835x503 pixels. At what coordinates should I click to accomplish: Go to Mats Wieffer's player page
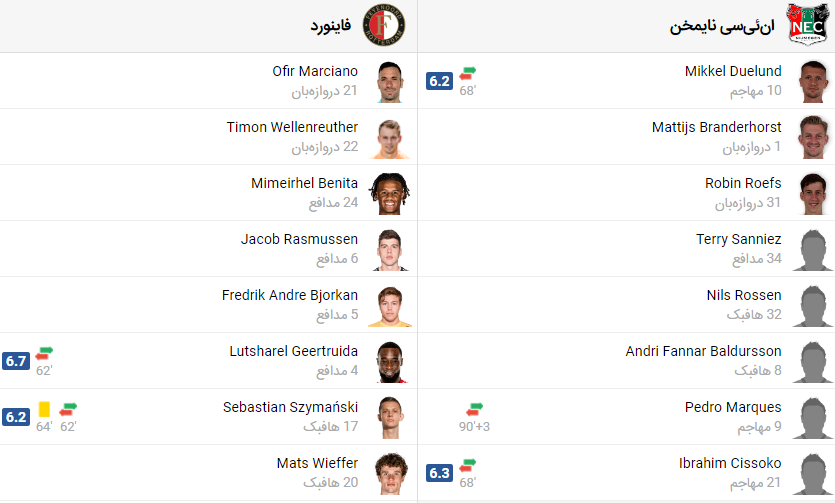[317, 464]
